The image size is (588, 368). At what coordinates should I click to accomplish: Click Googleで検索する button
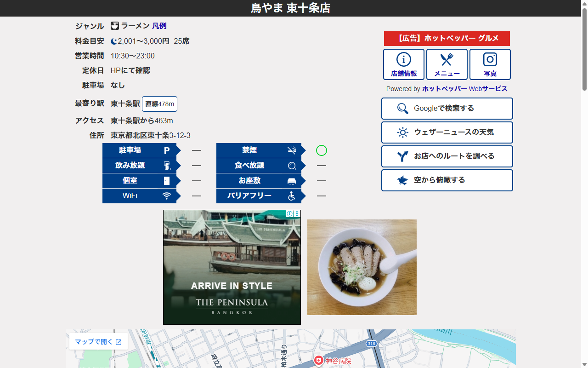447,109
